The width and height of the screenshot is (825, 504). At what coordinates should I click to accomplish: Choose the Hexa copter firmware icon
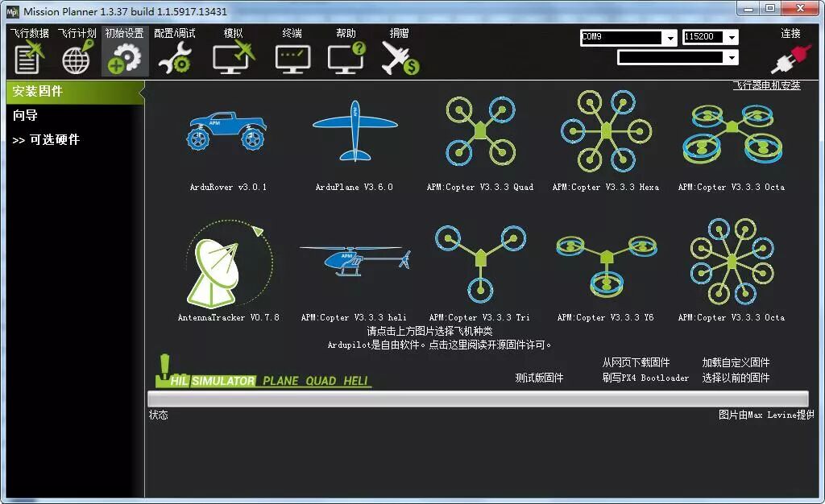tap(605, 133)
